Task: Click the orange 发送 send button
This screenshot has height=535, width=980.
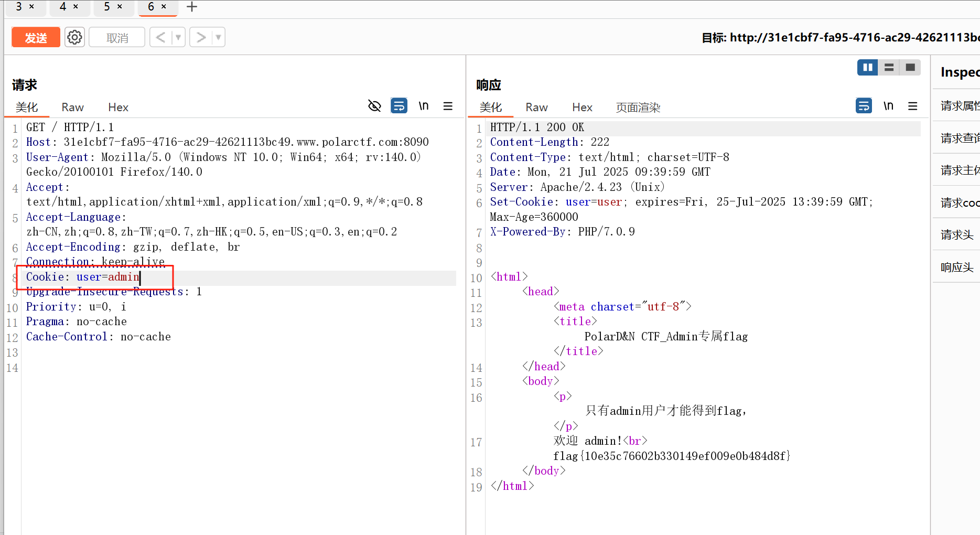Action: [x=36, y=37]
